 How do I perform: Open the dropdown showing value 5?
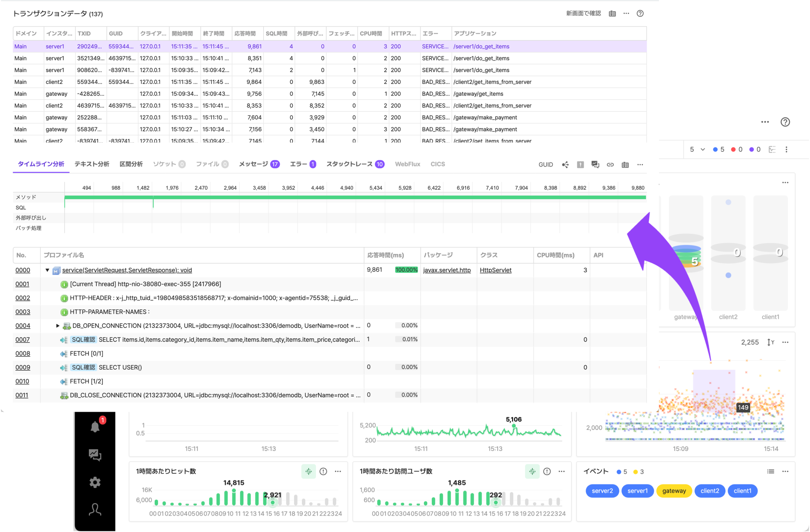pos(697,149)
